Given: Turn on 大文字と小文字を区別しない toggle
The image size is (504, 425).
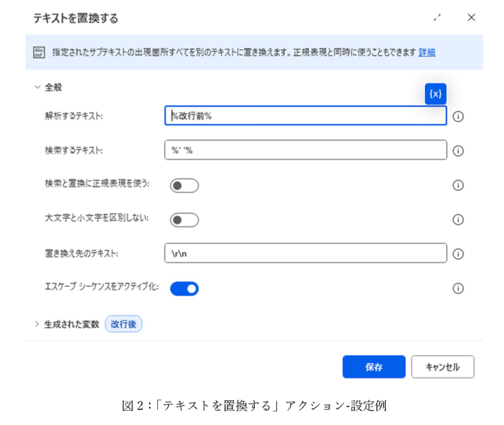Looking at the screenshot, I should 184,220.
